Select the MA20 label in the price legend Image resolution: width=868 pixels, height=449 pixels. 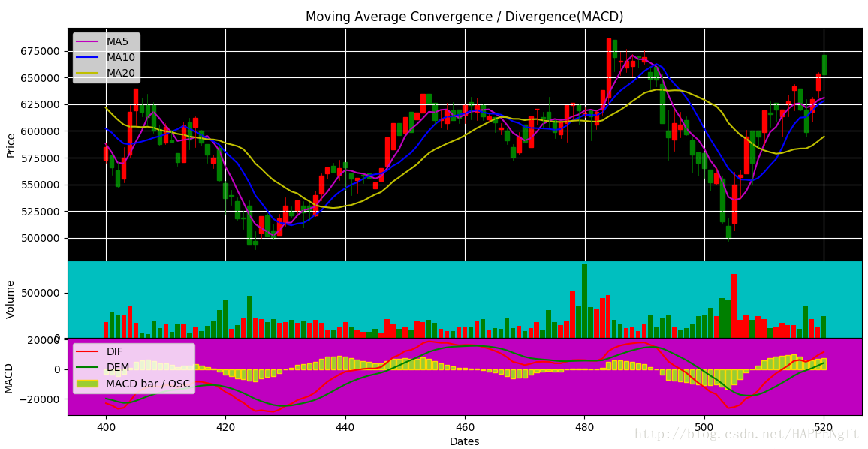(121, 73)
